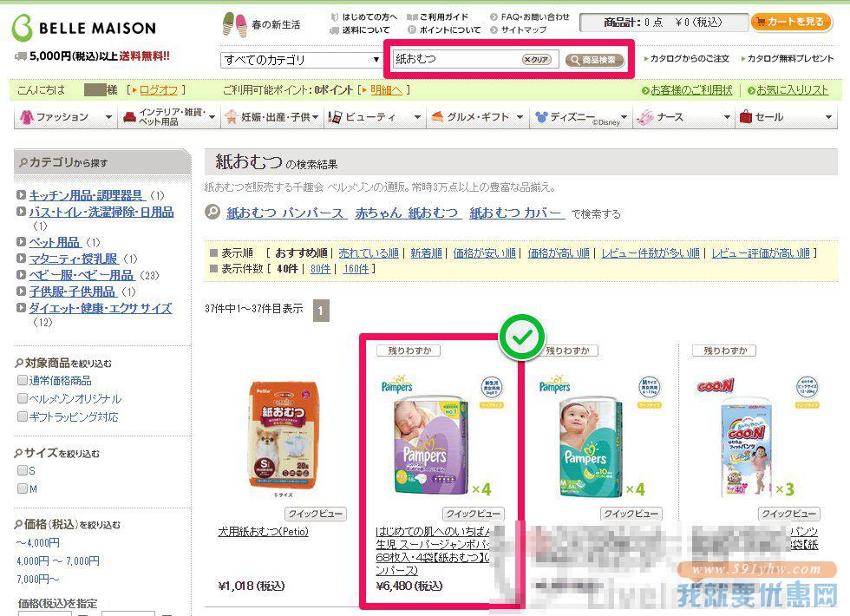Select the 妊娠・出産・子供 menu
Viewport: 850px width, 616px height.
pos(272,116)
